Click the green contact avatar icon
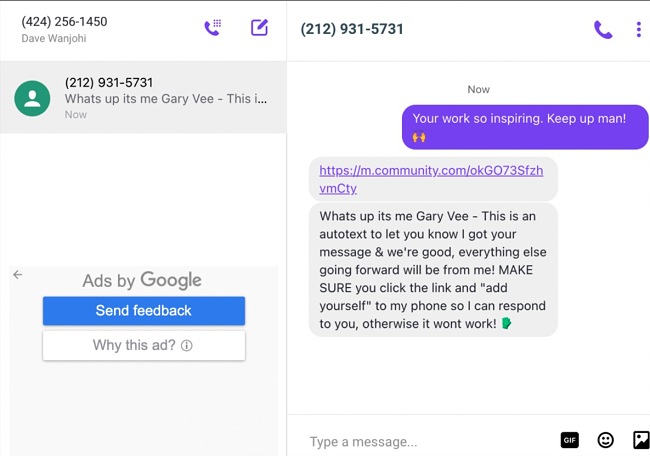The image size is (650, 456). [x=32, y=98]
